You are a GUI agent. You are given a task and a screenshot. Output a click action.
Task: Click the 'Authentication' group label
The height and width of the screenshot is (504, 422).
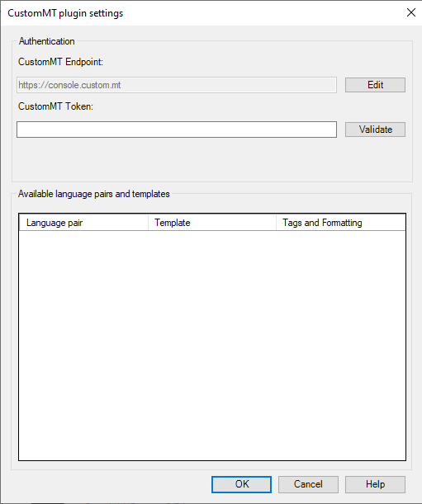[47, 41]
